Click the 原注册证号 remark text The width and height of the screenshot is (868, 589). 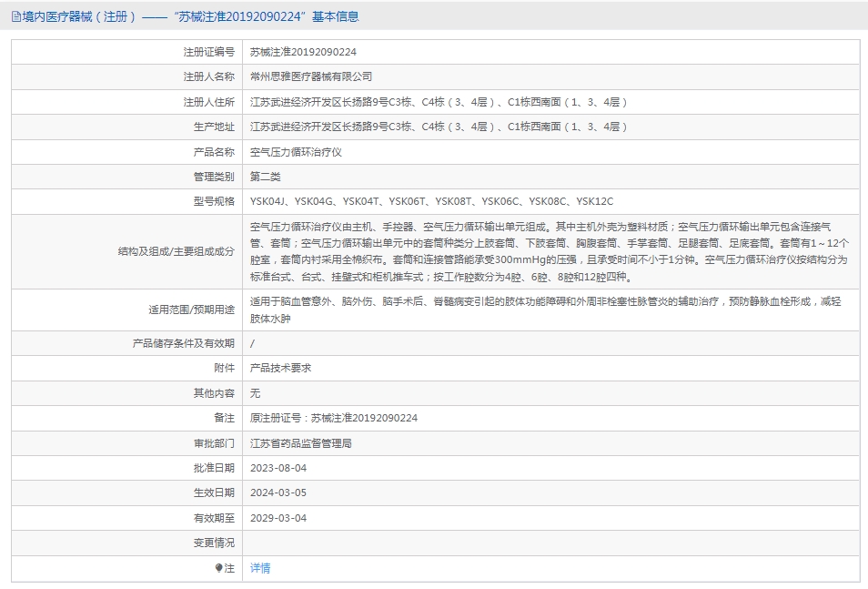click(x=334, y=418)
